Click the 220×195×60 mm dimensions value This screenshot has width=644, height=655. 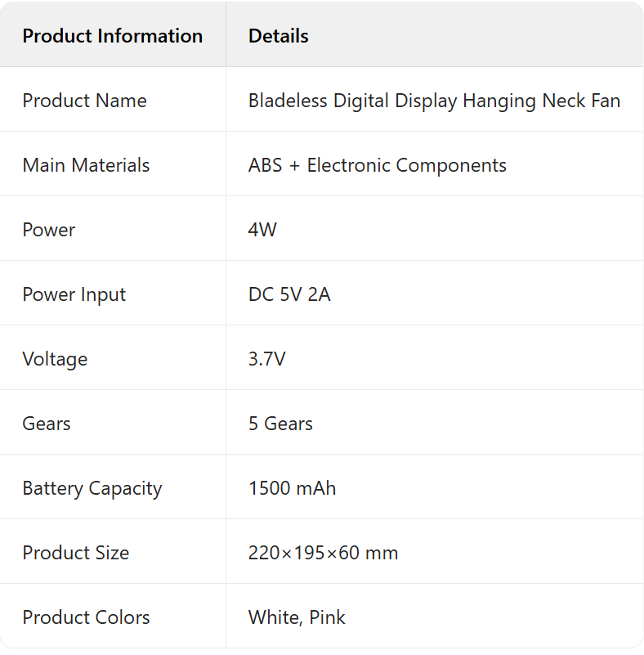[x=323, y=553]
